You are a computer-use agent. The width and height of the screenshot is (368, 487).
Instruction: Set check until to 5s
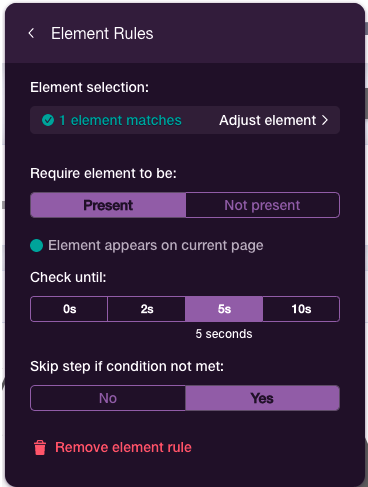click(x=224, y=309)
